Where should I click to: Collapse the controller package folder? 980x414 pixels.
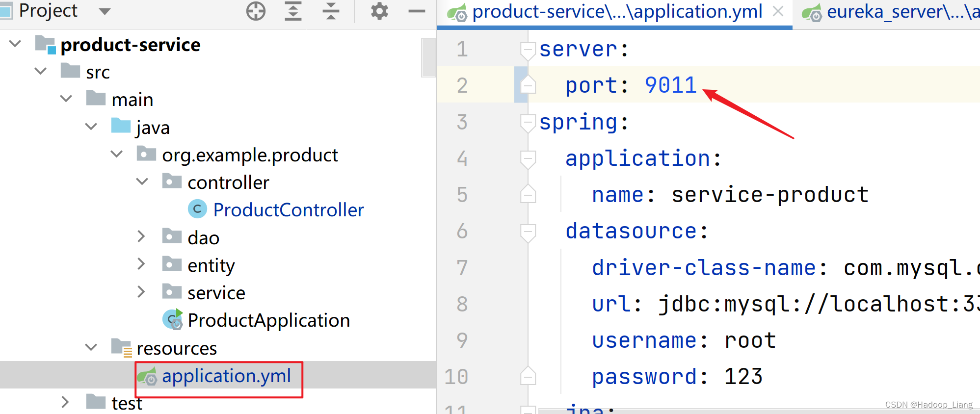click(142, 182)
